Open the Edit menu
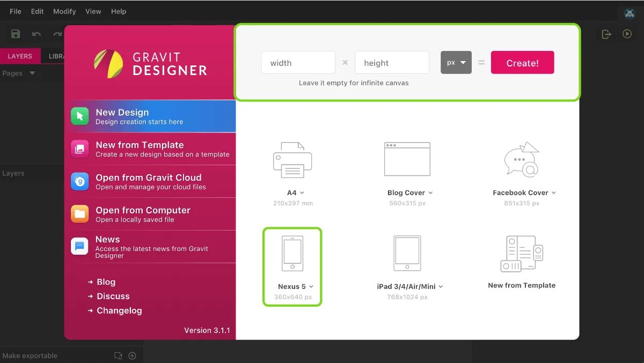The width and height of the screenshot is (644, 363). 38,11
